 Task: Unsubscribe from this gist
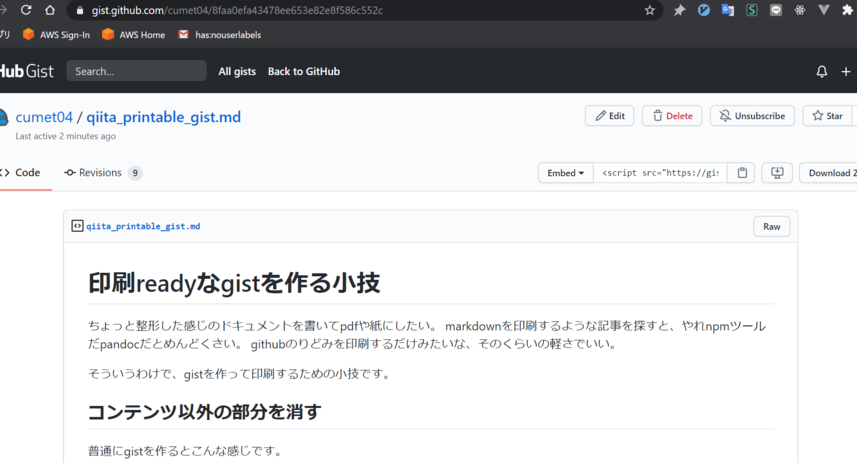coord(752,116)
